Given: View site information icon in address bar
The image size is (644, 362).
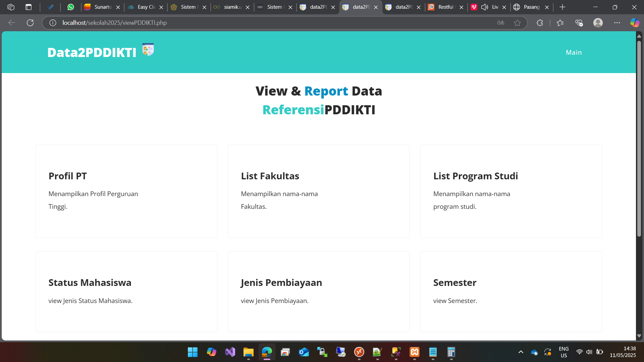Looking at the screenshot, I should point(53,23).
